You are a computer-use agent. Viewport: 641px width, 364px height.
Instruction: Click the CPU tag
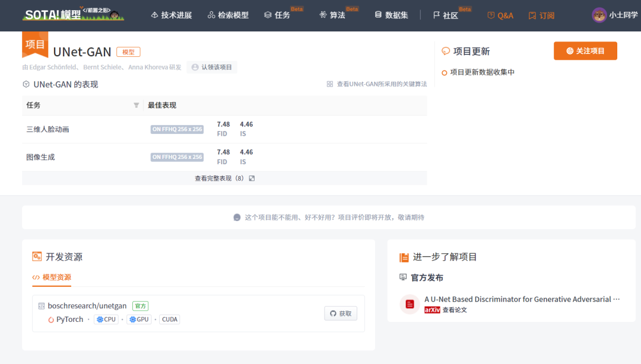(x=106, y=320)
